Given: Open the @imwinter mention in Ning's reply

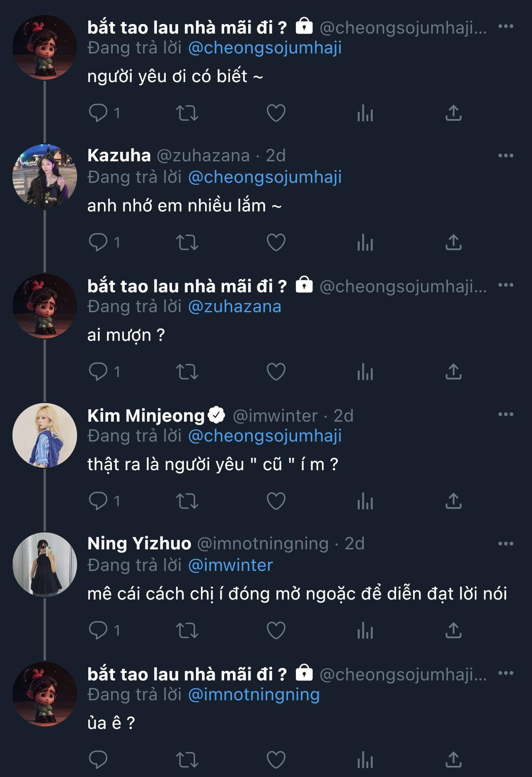Looking at the screenshot, I should pyautogui.click(x=230, y=566).
